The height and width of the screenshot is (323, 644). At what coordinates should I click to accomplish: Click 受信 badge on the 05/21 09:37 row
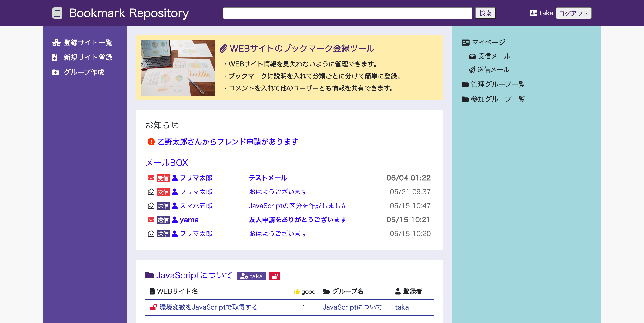pyautogui.click(x=163, y=192)
